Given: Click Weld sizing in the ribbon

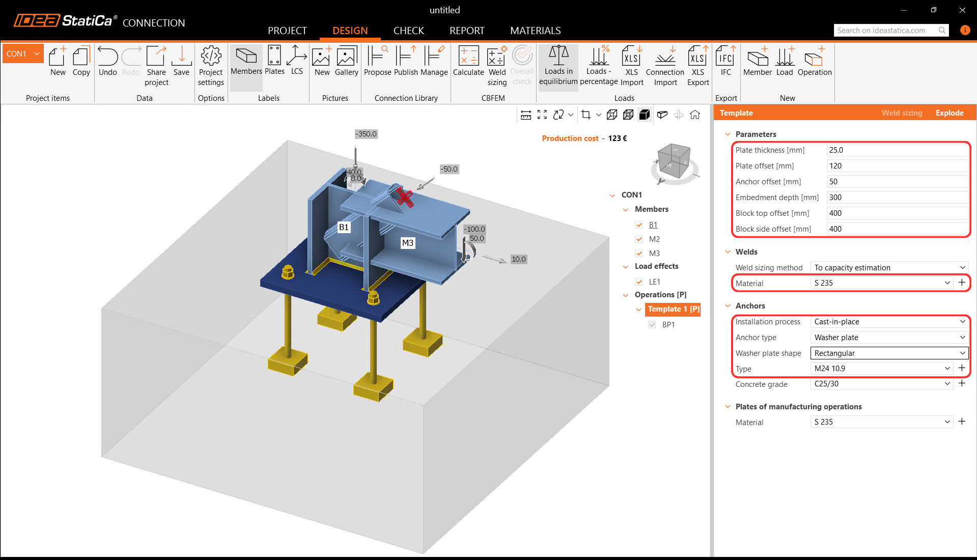Looking at the screenshot, I should pyautogui.click(x=497, y=66).
